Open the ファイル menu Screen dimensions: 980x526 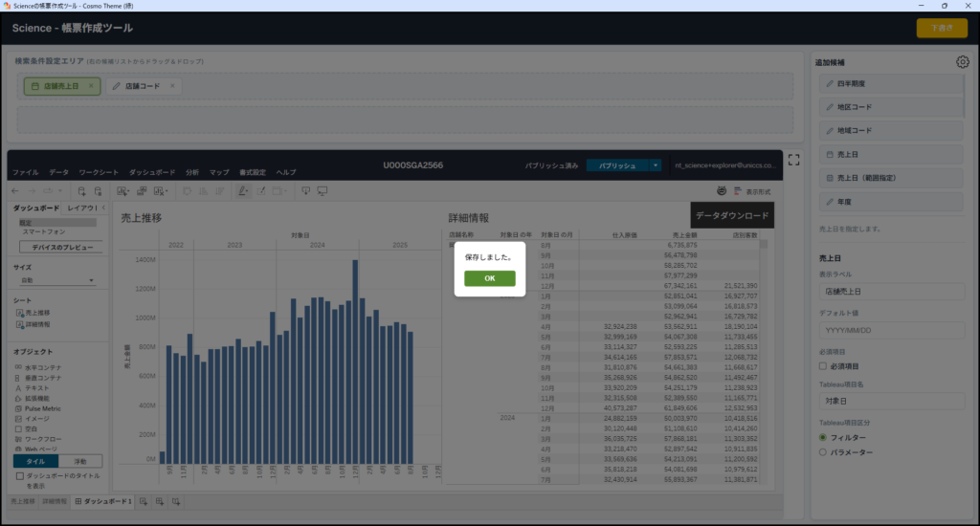(26, 172)
